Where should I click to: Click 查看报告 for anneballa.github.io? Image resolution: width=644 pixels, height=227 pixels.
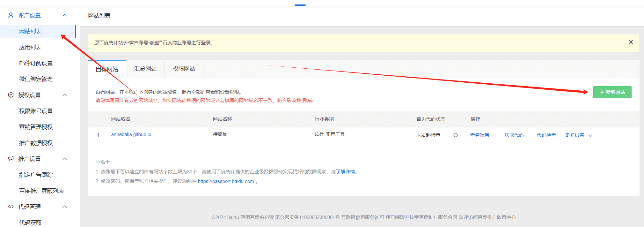coord(480,135)
